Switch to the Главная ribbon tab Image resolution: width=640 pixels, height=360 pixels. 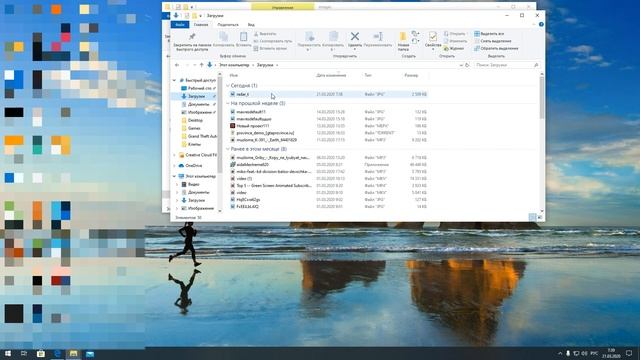(x=201, y=24)
